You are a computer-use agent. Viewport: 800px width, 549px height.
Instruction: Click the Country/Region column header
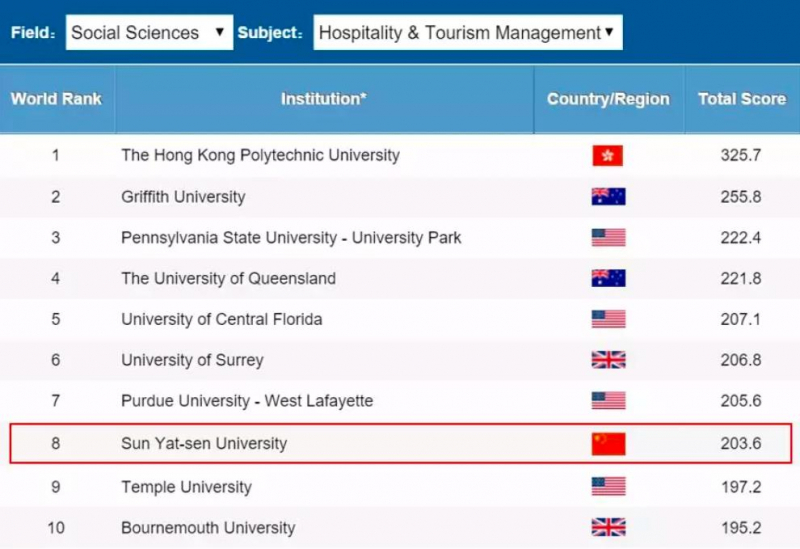608,99
